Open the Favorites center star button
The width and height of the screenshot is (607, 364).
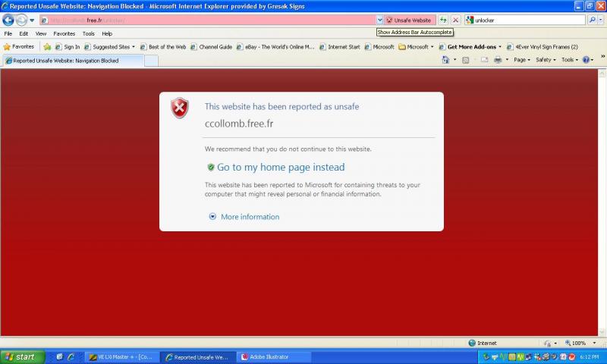pos(18,47)
